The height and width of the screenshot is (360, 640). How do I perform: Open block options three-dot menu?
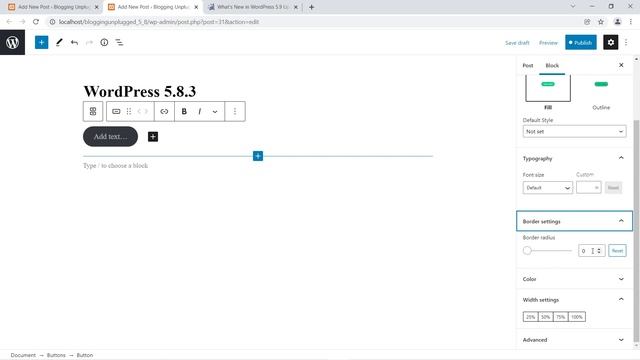click(235, 111)
